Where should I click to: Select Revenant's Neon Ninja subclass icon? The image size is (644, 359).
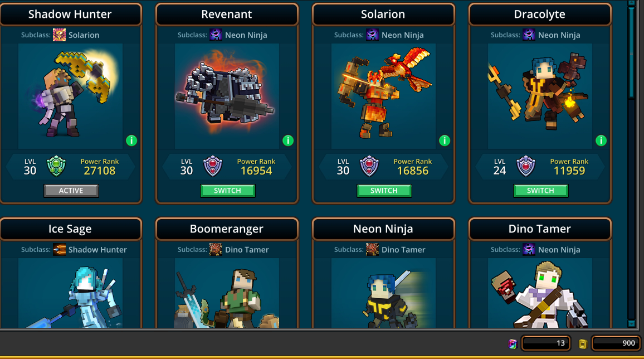coord(216,35)
